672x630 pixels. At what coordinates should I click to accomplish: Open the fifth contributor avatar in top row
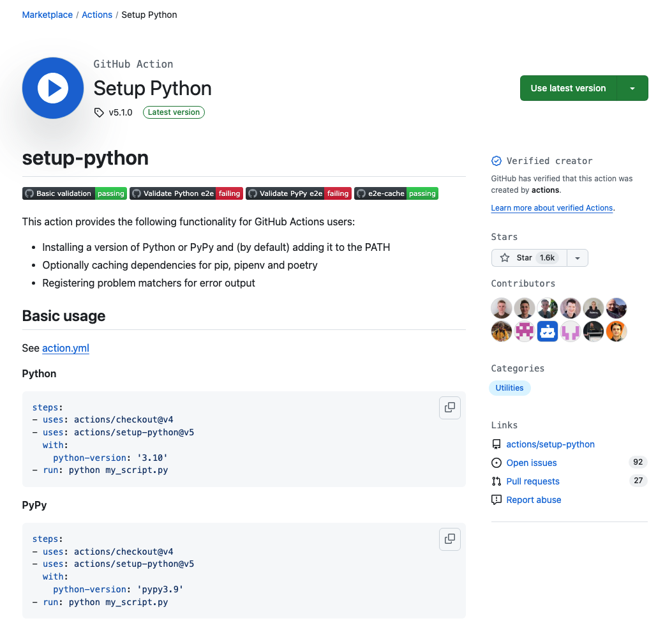pos(594,308)
